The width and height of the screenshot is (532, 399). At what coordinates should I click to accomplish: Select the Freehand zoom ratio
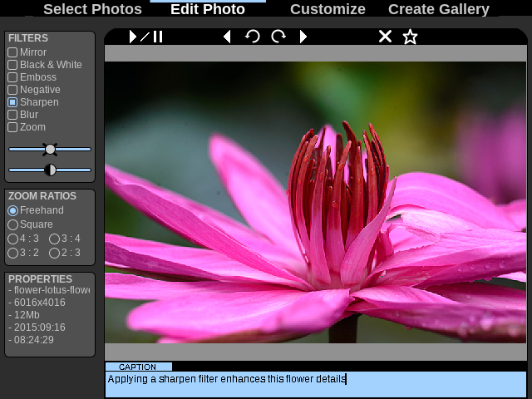(13, 210)
